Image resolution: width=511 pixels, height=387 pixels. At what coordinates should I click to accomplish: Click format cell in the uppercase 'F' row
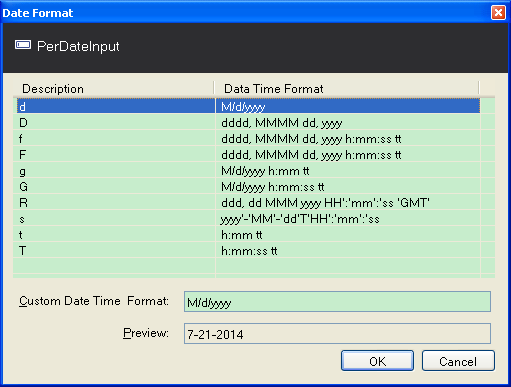[x=348, y=154]
